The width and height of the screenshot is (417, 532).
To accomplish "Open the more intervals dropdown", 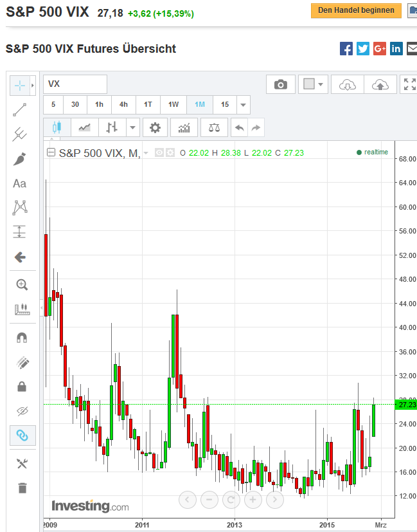I will pyautogui.click(x=244, y=105).
